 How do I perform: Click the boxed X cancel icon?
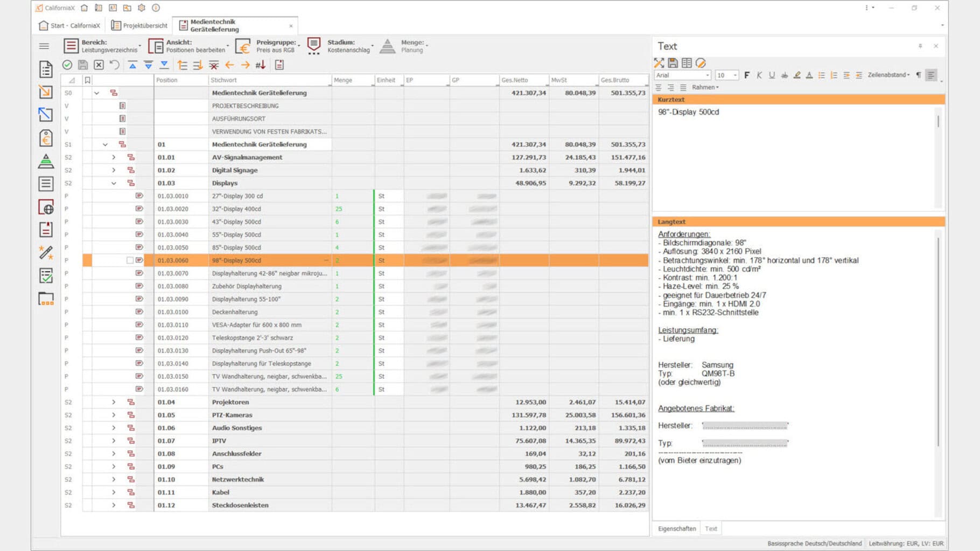(x=99, y=65)
